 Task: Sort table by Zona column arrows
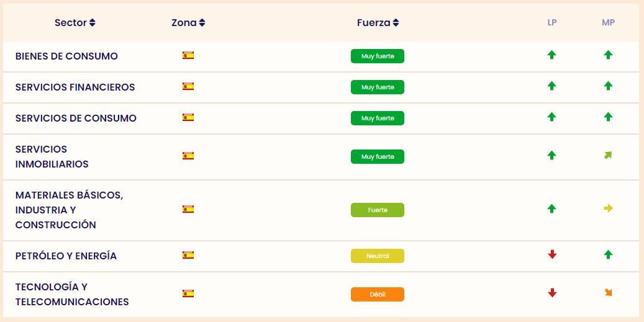tap(202, 23)
